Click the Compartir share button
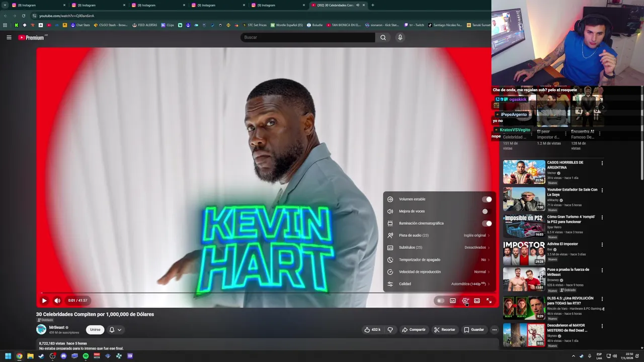The height and width of the screenshot is (362, 644). tap(414, 330)
